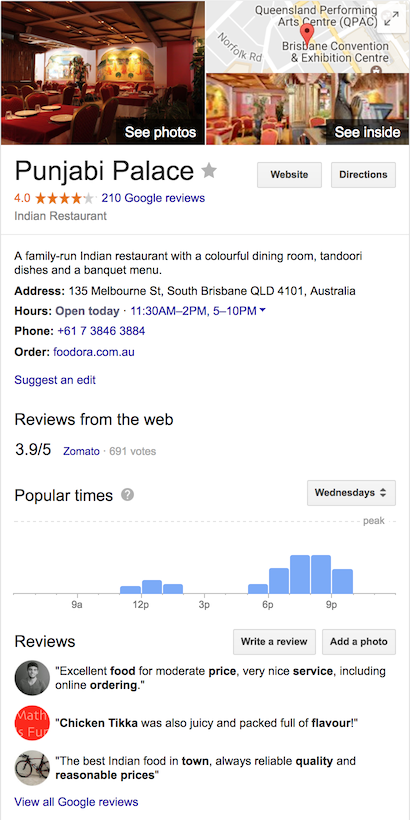Click the bicycle reviewer avatar
The image size is (410, 820).
32,768
